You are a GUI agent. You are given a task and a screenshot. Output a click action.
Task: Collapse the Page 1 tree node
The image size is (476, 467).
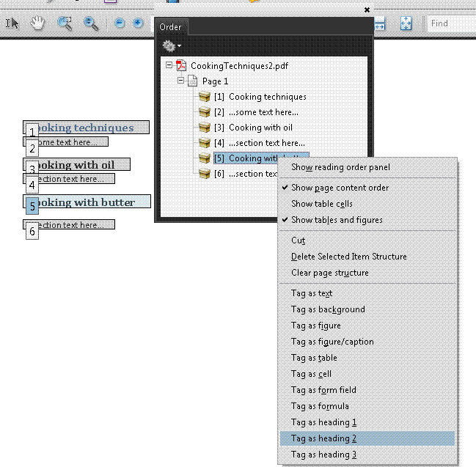pos(181,81)
